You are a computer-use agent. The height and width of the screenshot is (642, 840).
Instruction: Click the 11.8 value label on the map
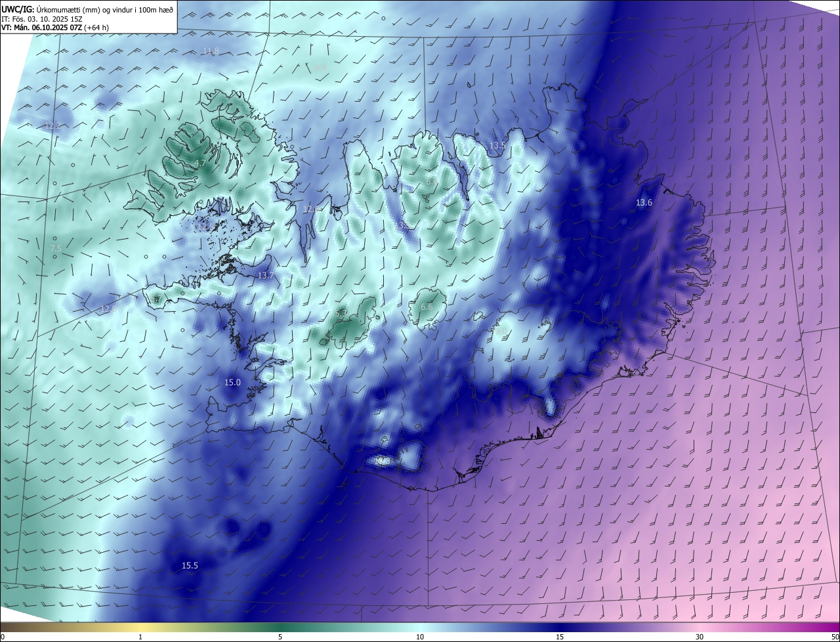coord(211,51)
